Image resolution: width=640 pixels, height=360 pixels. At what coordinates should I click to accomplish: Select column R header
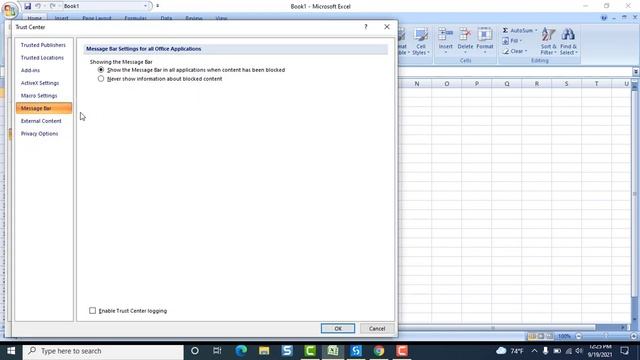tap(537, 84)
